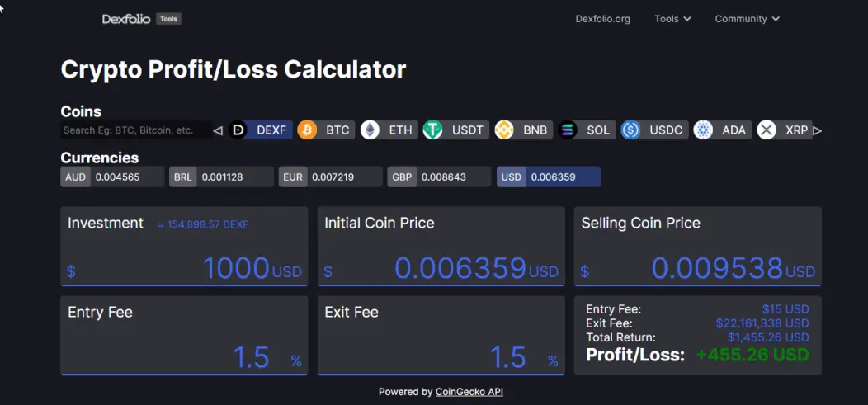Click the right arrow of coin list
Image resolution: width=868 pixels, height=405 pixels.
[817, 130]
